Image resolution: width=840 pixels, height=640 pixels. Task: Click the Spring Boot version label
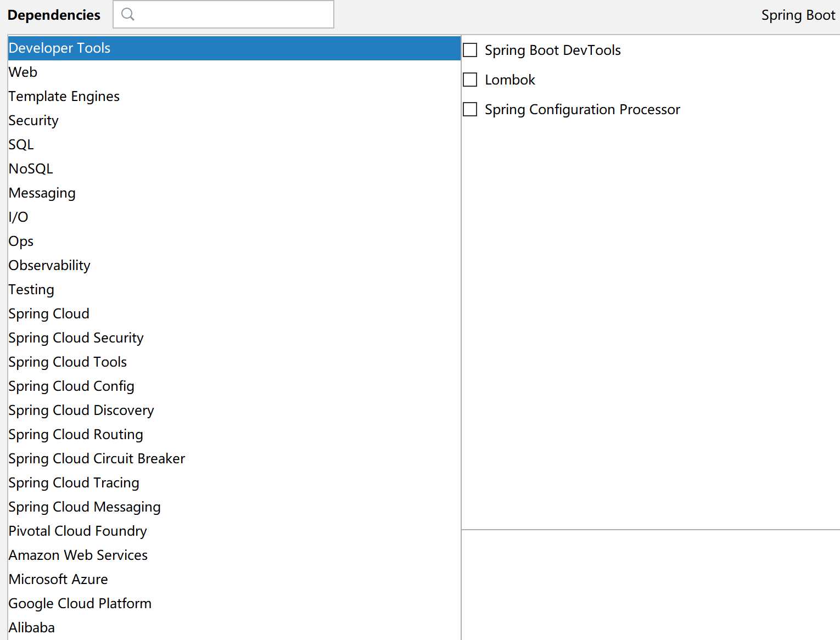798,15
